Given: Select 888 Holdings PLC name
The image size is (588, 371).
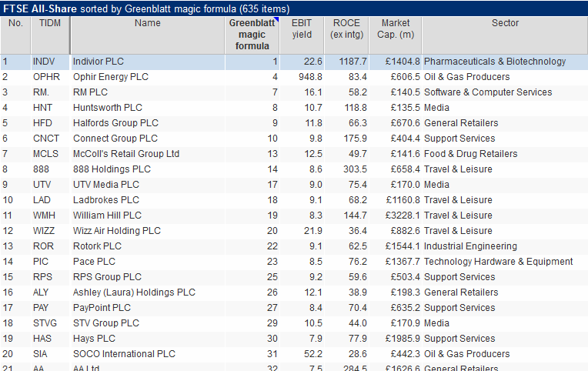Looking at the screenshot, I should tap(112, 169).
